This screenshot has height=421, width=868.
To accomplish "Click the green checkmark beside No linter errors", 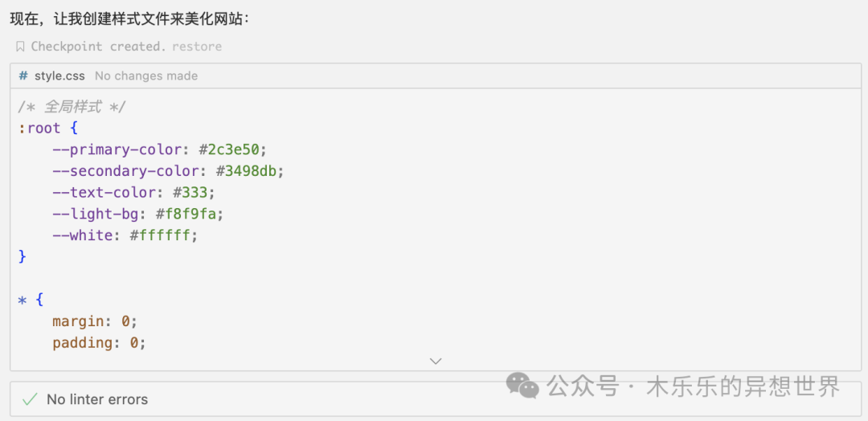I will click(x=30, y=399).
